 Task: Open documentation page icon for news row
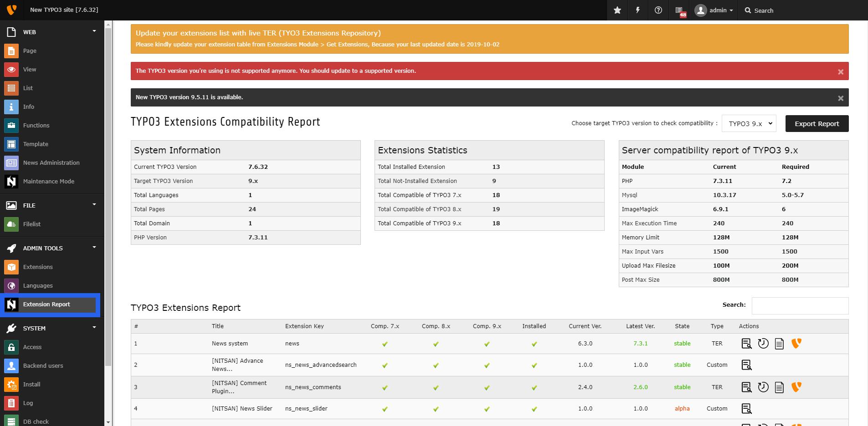click(x=779, y=344)
